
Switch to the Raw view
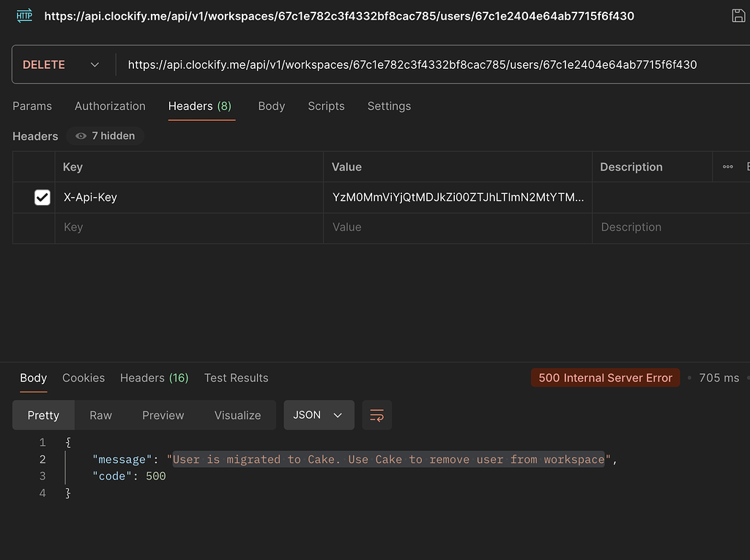[x=100, y=415]
